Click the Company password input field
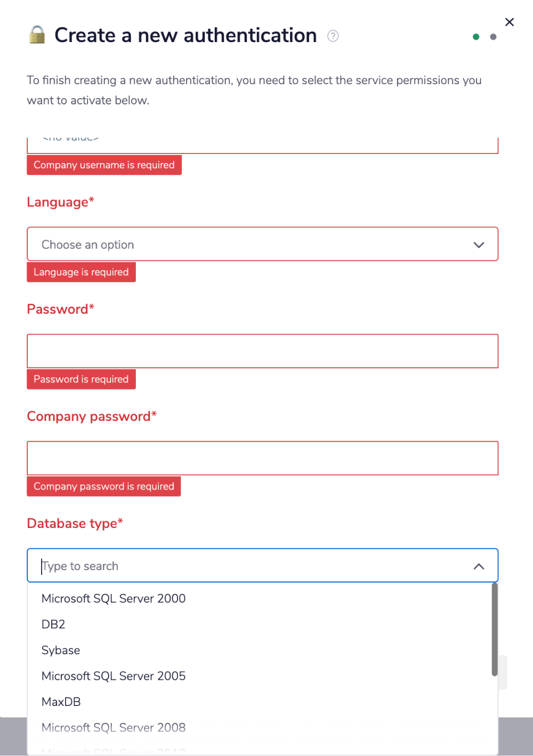533x756 pixels. tap(262, 458)
